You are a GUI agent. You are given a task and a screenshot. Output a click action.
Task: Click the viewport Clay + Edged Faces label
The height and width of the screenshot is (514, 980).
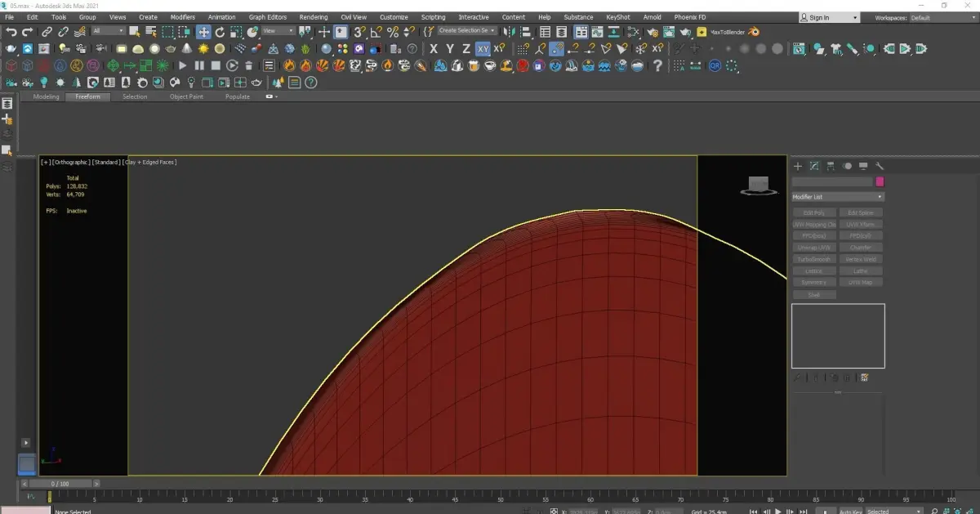(150, 162)
